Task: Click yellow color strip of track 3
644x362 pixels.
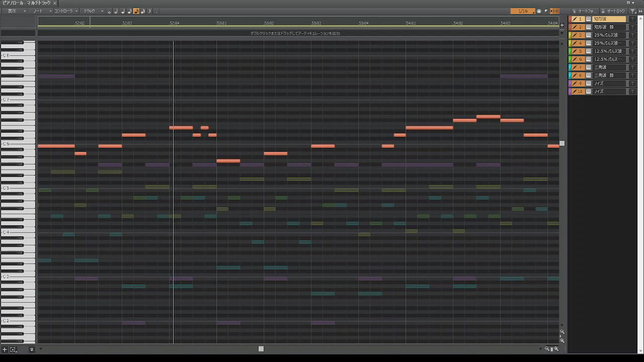Action: [570, 35]
